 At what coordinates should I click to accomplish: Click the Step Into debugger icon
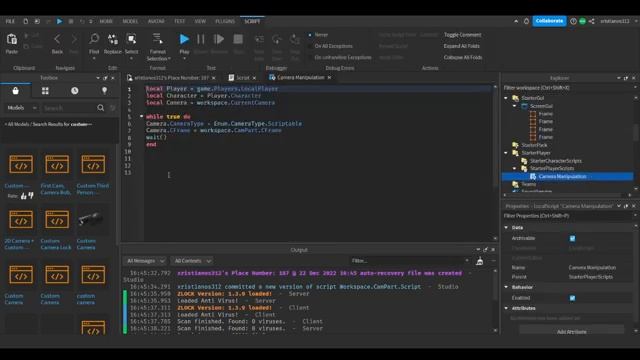259,39
